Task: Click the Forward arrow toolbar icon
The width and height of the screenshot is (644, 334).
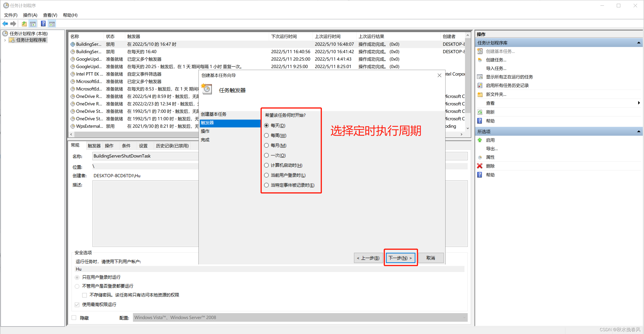Action: (x=13, y=24)
